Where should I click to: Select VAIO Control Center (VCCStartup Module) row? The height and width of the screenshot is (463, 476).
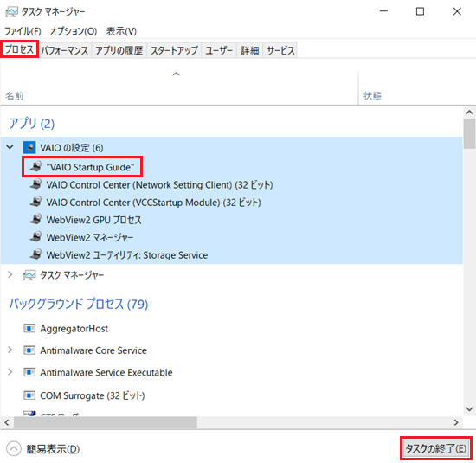coord(232,203)
